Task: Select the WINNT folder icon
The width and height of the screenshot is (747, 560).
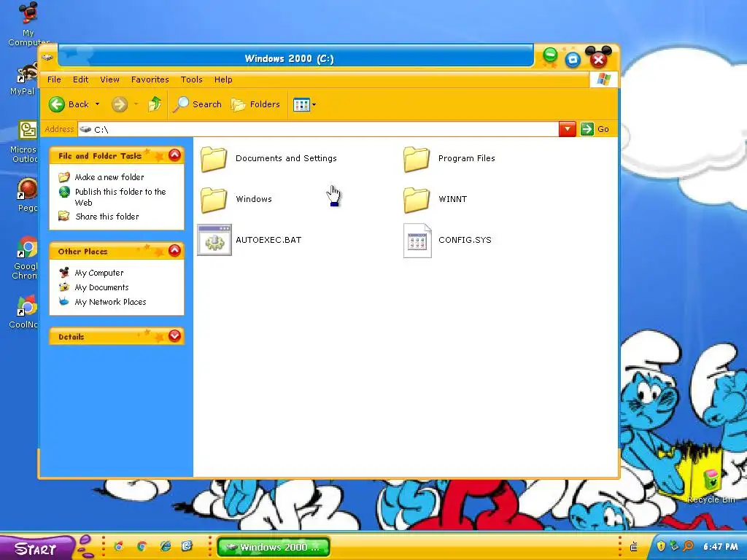Action: coord(417,199)
